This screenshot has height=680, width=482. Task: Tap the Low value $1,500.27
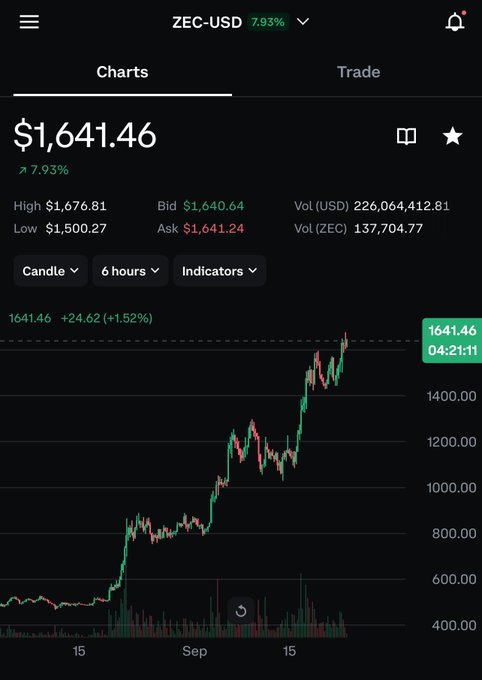pos(76,229)
